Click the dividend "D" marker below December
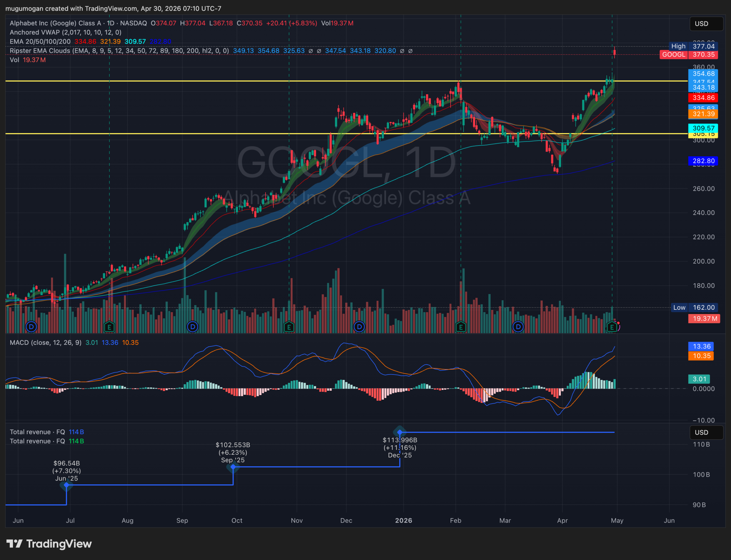The height and width of the screenshot is (560, 731). pos(359,327)
